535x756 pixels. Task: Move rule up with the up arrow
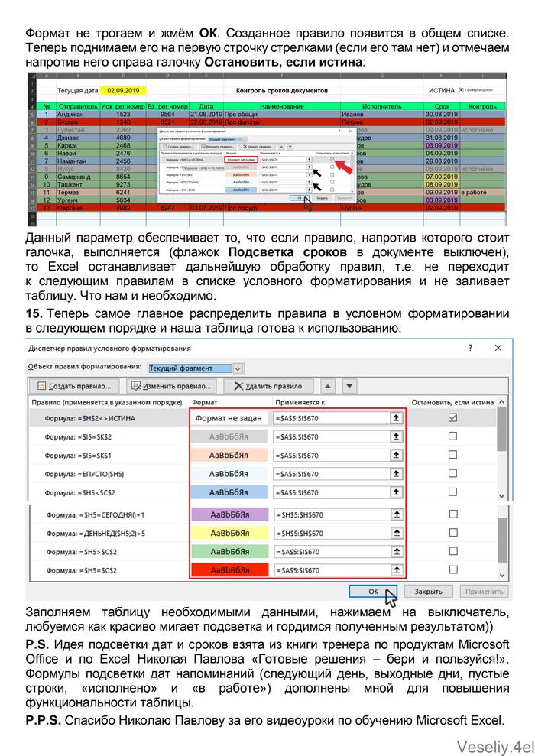pyautogui.click(x=328, y=386)
